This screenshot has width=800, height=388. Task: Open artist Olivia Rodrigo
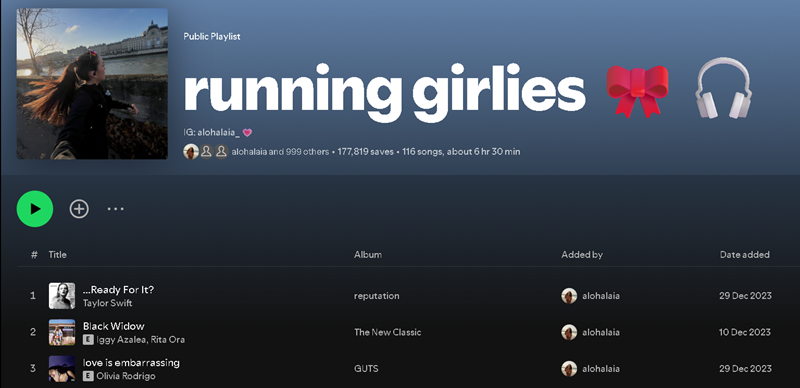(x=126, y=376)
